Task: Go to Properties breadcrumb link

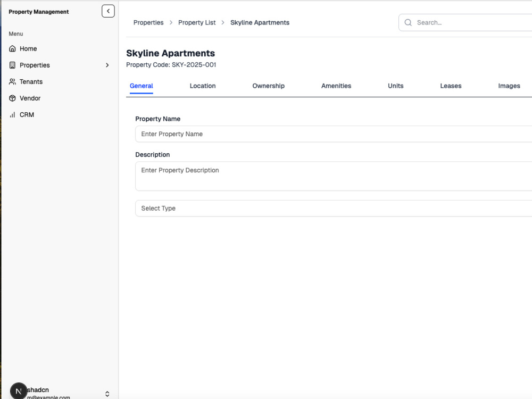Action: point(148,22)
